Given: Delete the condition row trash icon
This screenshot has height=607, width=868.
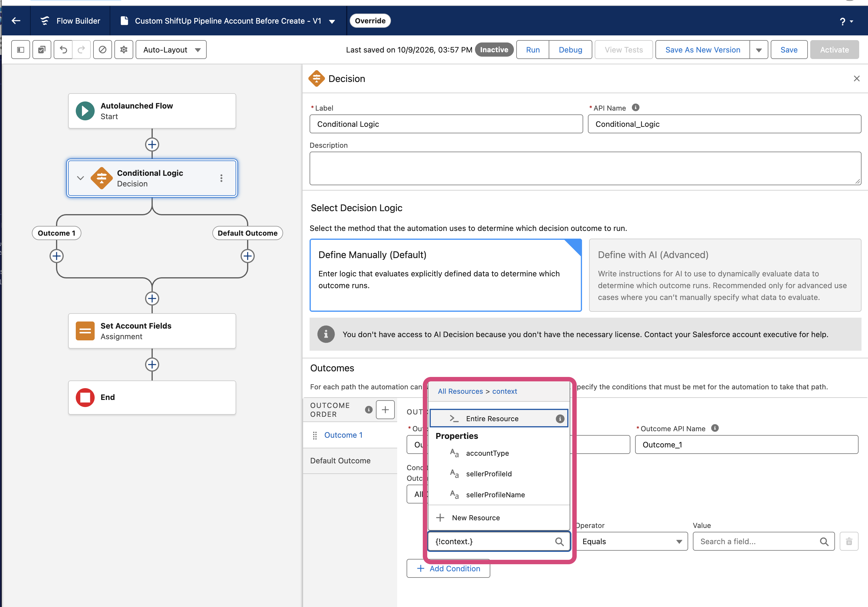Looking at the screenshot, I should pos(849,542).
